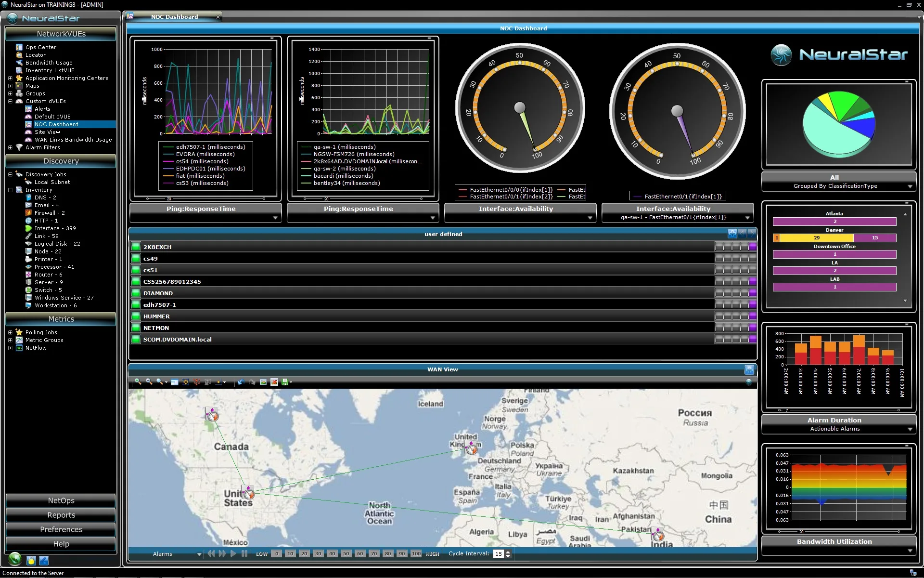924x578 pixels.
Task: Click the green floppy disk save icon
Action: tap(285, 382)
